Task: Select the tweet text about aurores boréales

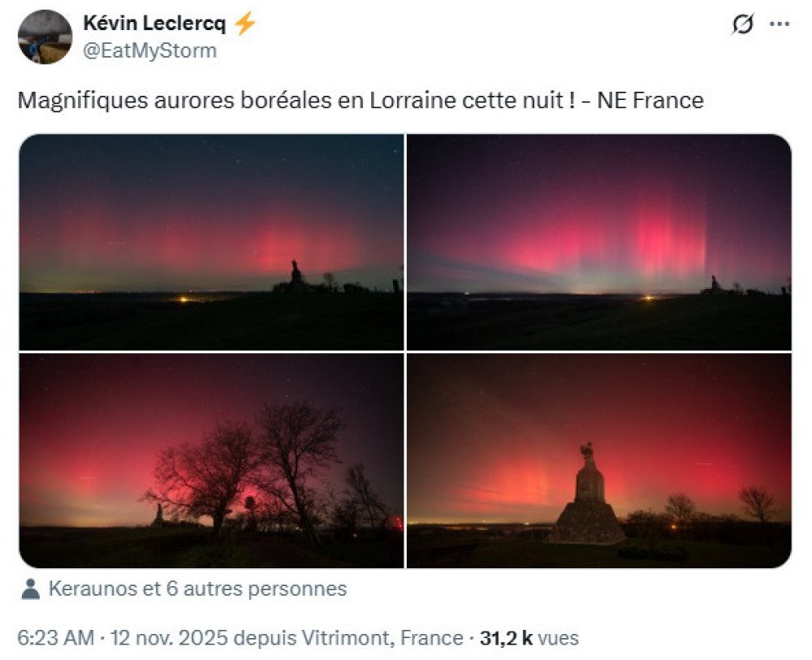Action: (361, 101)
